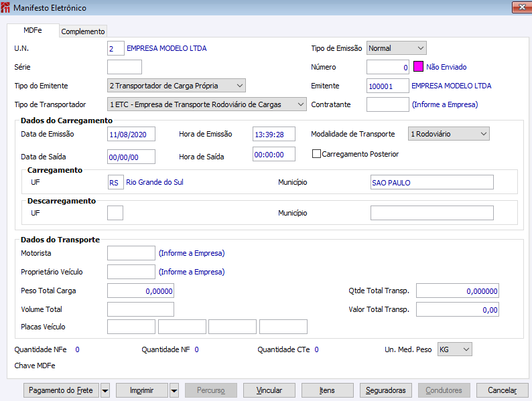Enable the Carregamento Posterior checkbox
Screen dimensions: 532x401
[317, 154]
